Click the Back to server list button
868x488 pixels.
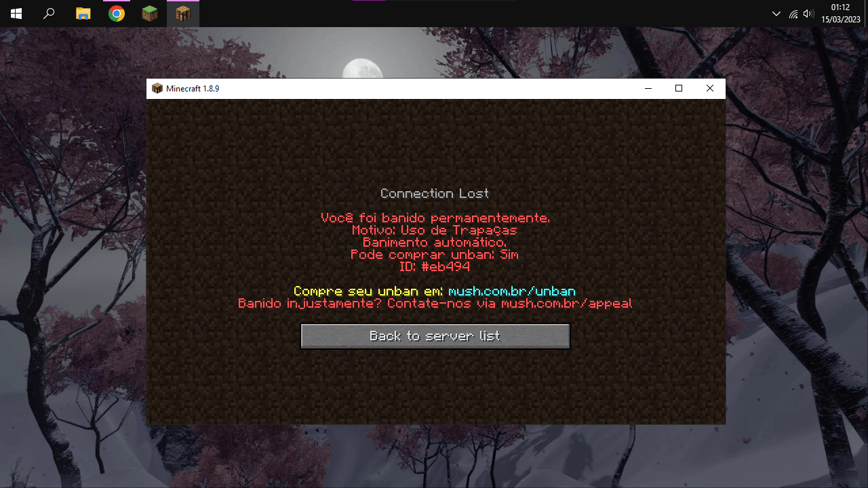(435, 336)
